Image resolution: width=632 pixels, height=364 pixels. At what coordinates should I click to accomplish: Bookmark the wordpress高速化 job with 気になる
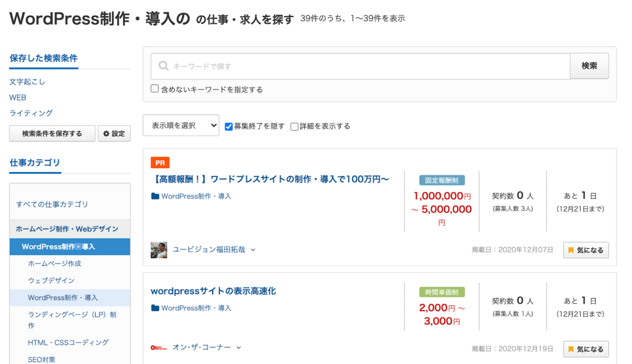coord(586,349)
